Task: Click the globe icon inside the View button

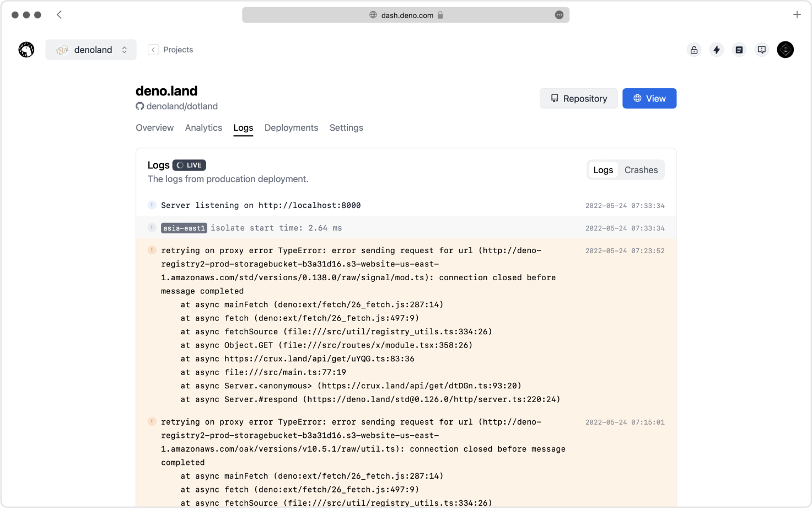Action: click(x=638, y=98)
